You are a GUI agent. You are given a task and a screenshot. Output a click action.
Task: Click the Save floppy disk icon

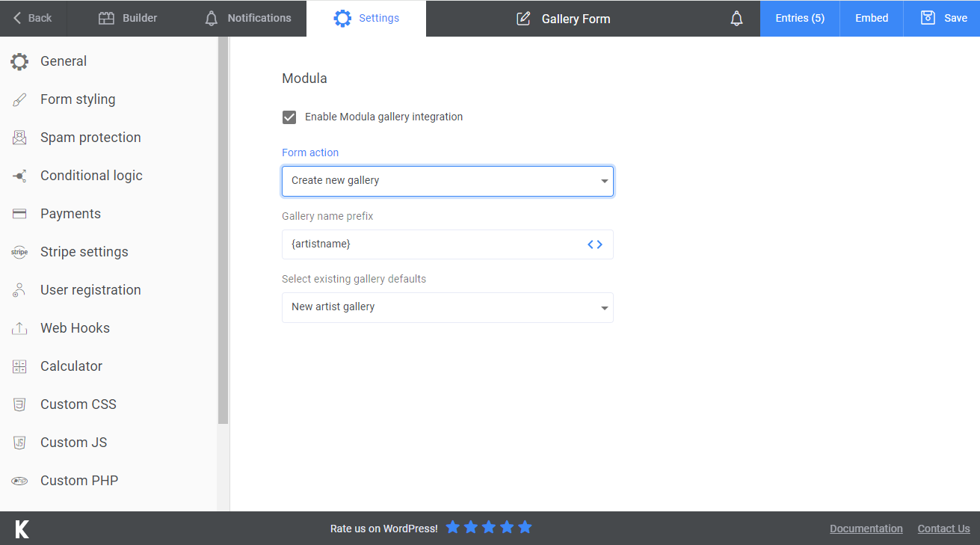tap(928, 18)
